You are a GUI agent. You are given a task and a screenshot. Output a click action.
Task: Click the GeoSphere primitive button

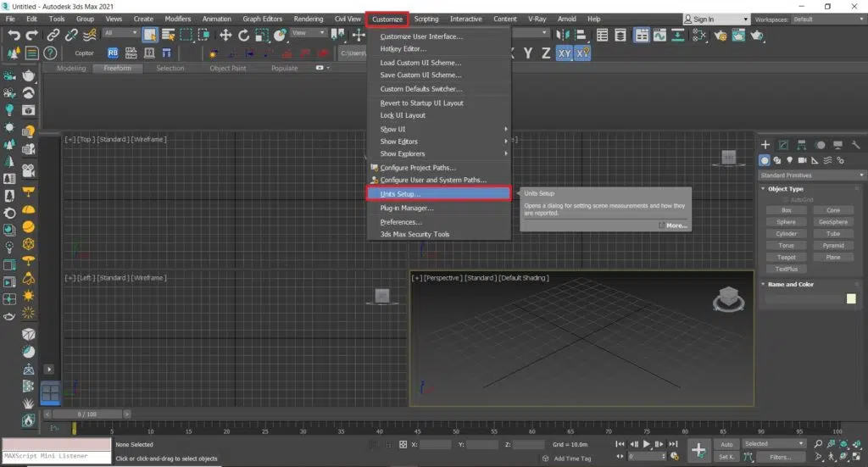(833, 222)
